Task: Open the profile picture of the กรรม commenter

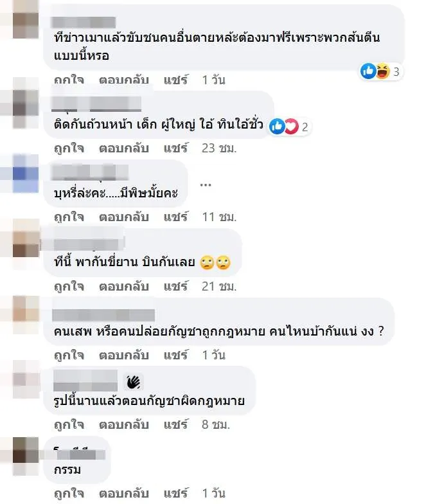Action: click(x=26, y=456)
